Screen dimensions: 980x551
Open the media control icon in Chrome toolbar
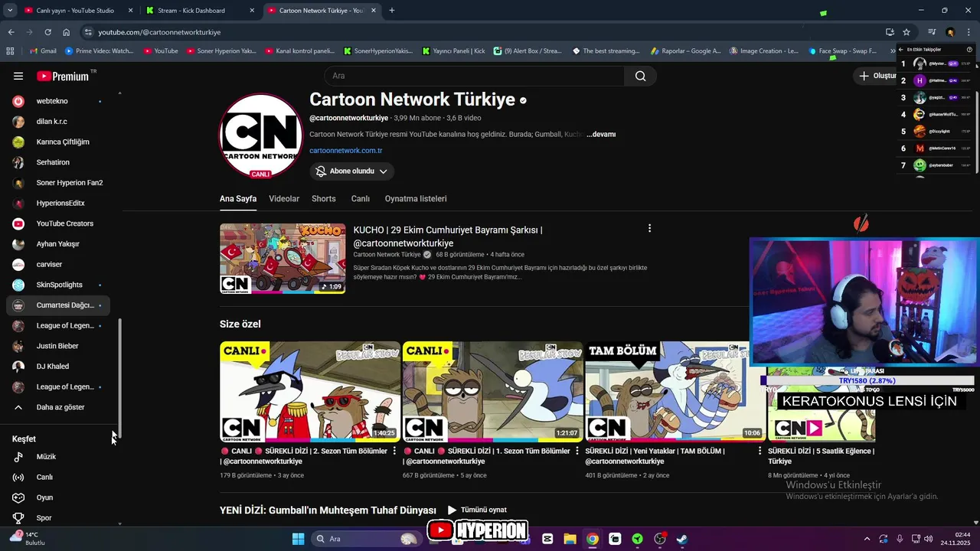pos(932,32)
